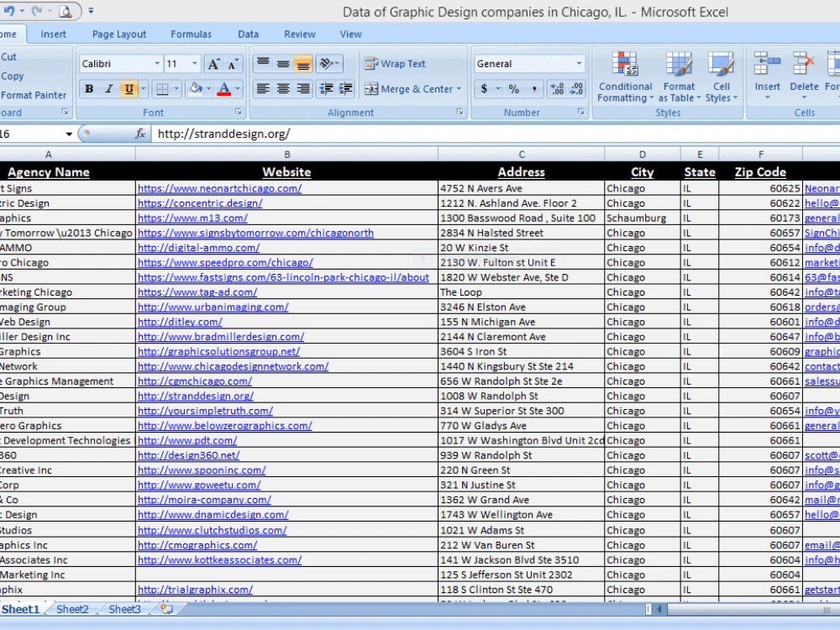Open the Data ribbon tab
The image size is (840, 630).
click(x=248, y=34)
